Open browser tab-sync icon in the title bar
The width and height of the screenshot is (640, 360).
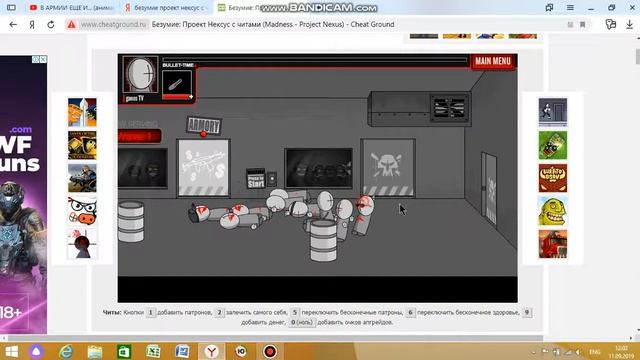pos(549,7)
